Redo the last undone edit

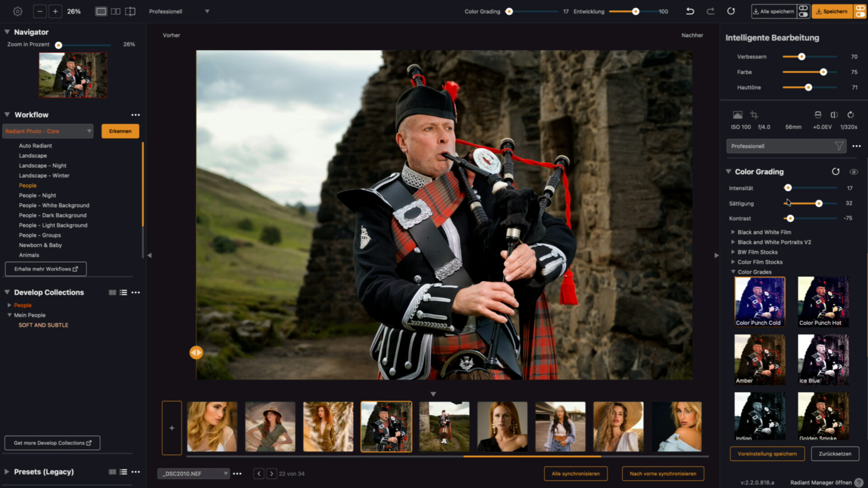(711, 11)
